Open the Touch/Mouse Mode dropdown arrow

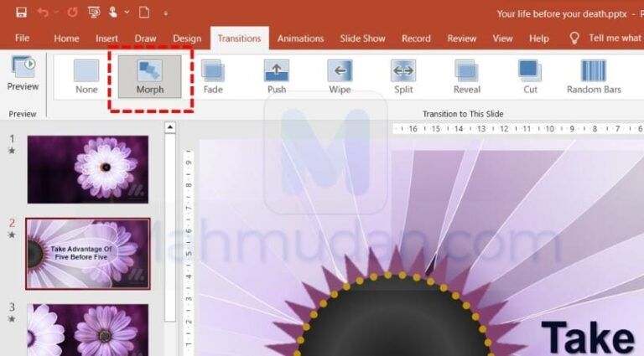coord(127,13)
